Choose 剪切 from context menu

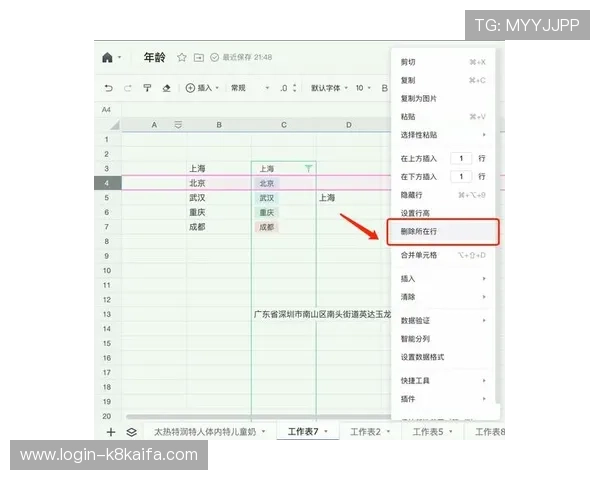point(443,62)
